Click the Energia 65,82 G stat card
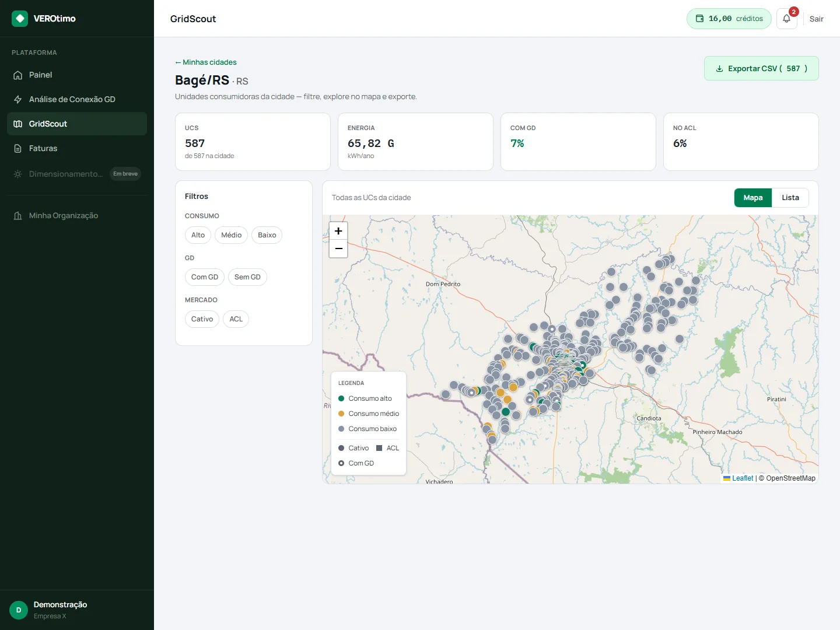 click(415, 142)
